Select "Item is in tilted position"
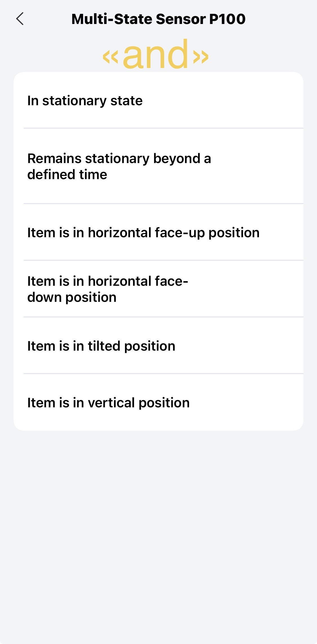The height and width of the screenshot is (644, 317). 158,346
